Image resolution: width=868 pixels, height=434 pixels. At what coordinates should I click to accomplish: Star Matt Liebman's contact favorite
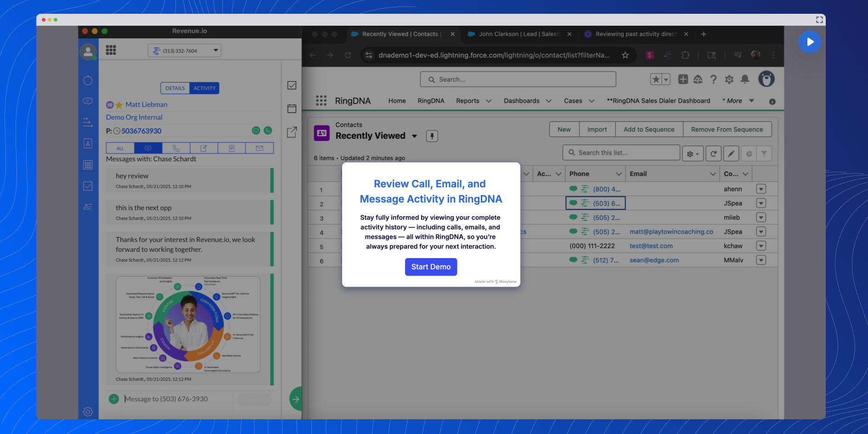tap(118, 104)
